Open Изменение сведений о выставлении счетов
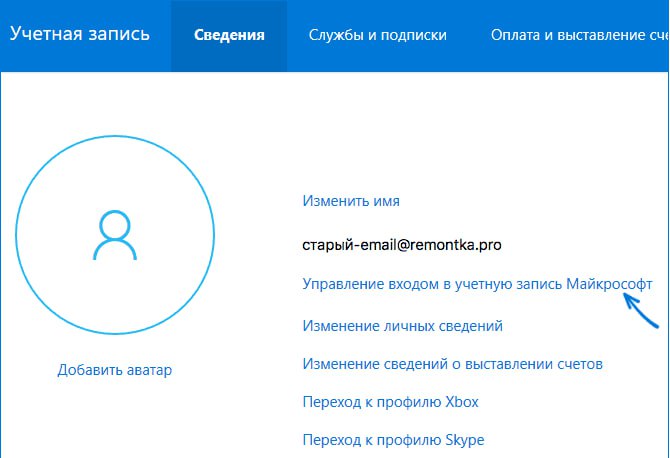Screen dimensions: 670x458 click(453, 364)
